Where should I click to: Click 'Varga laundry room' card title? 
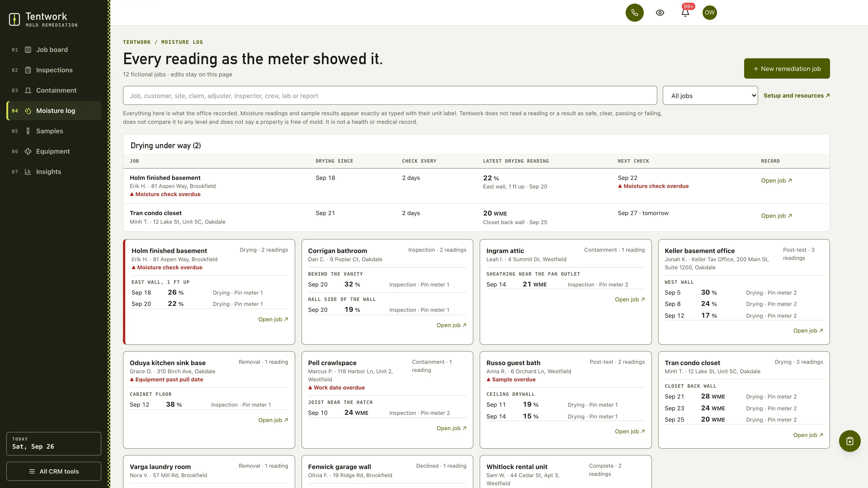click(x=160, y=467)
